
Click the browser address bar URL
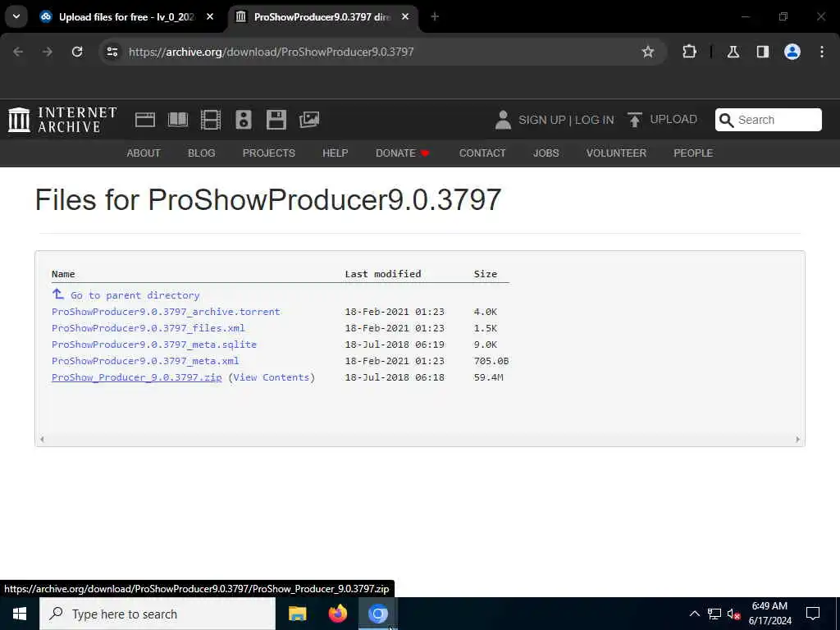[x=271, y=52]
